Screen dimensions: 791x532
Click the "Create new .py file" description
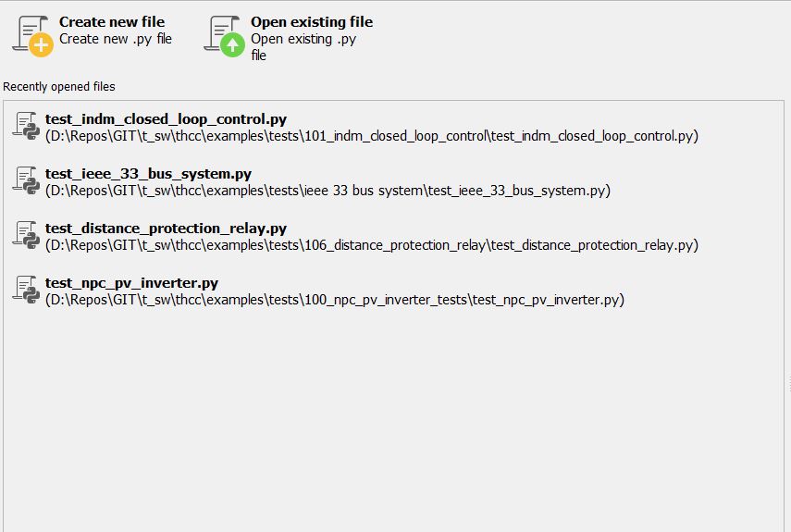coord(116,39)
